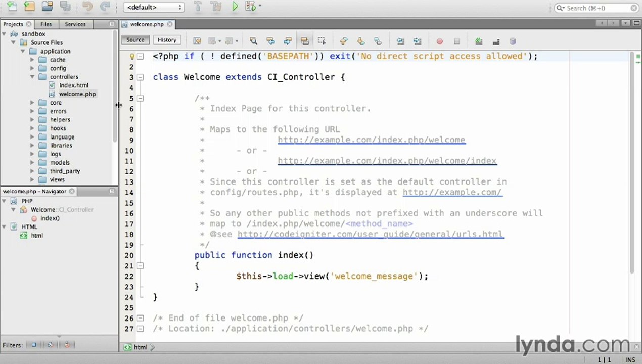The height and width of the screenshot is (364, 642).
Task: Select welcome.php in the project tree
Action: (x=77, y=94)
